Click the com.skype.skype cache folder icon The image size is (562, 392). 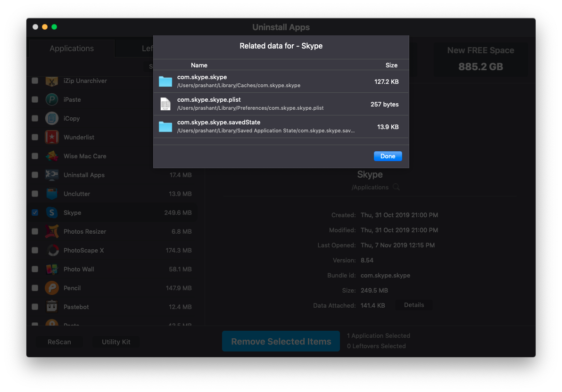[x=165, y=82]
